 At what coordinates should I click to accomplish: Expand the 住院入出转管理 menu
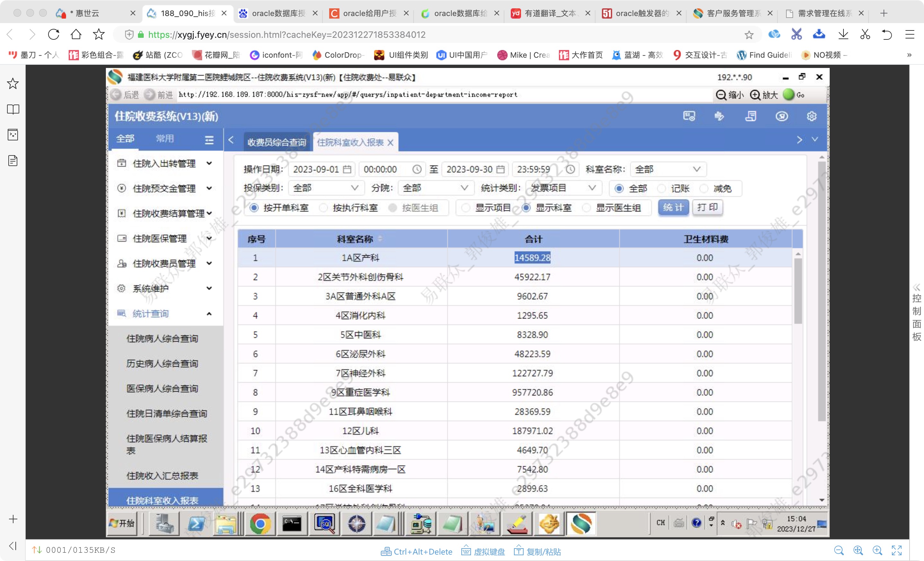coord(164,163)
